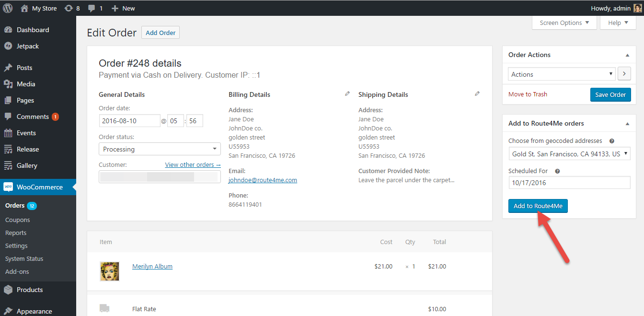Collapse the Order Actions panel
This screenshot has width=644, height=316.
pyautogui.click(x=627, y=55)
